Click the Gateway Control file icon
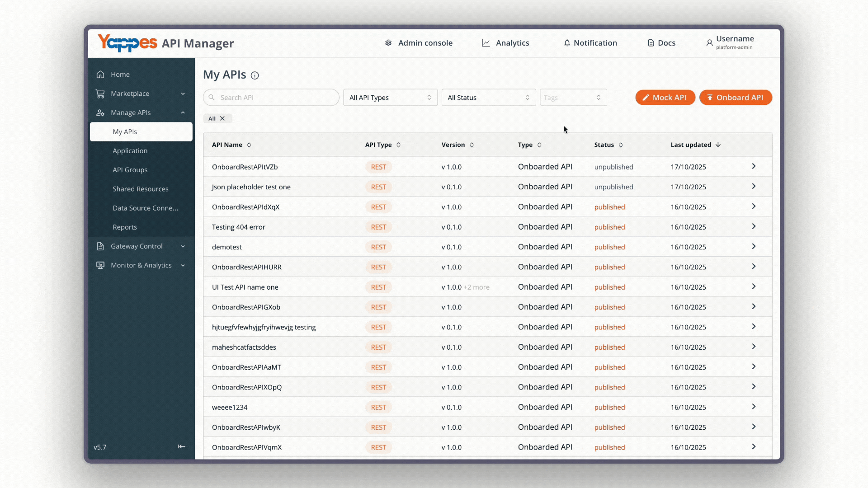Viewport: 868px width, 488px height. [x=100, y=246]
